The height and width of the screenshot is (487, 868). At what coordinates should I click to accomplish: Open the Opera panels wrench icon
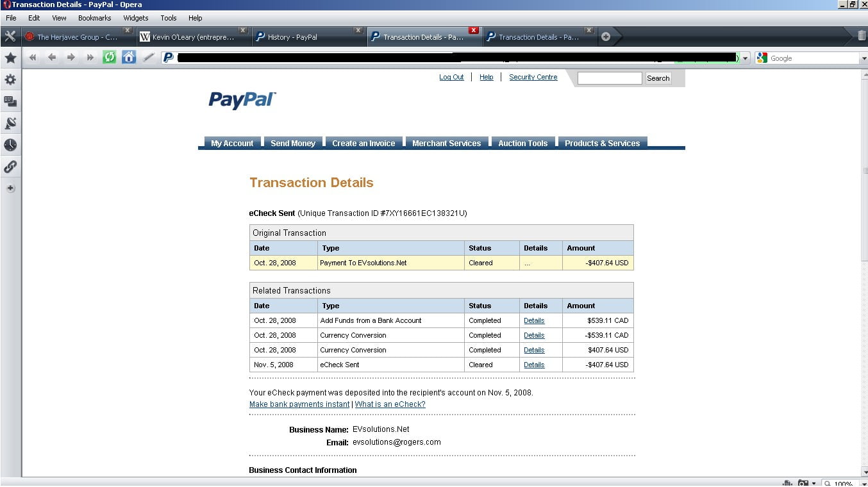coord(10,36)
